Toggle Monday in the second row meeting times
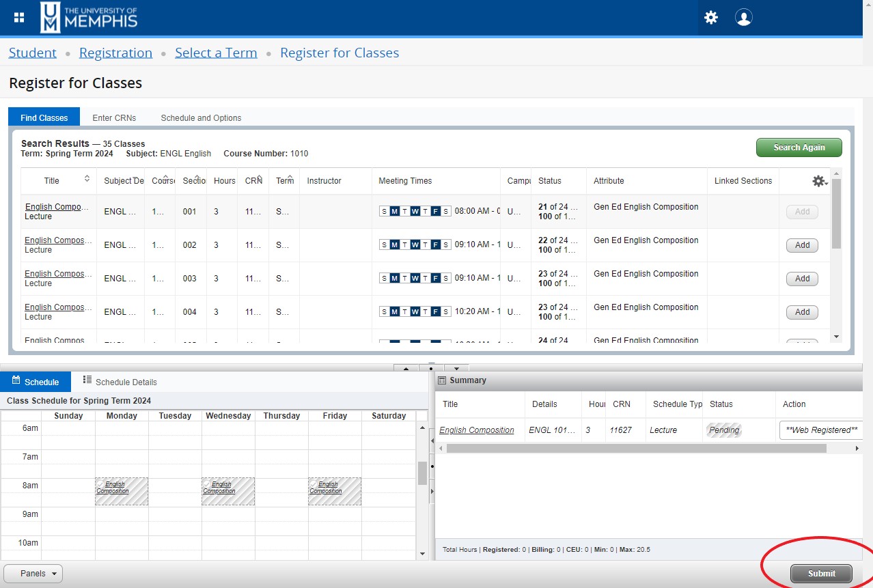 pyautogui.click(x=394, y=244)
